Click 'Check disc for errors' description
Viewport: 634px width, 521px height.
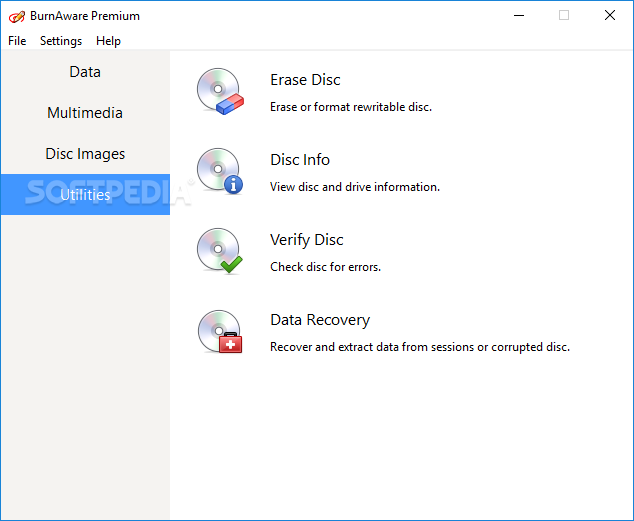325,267
